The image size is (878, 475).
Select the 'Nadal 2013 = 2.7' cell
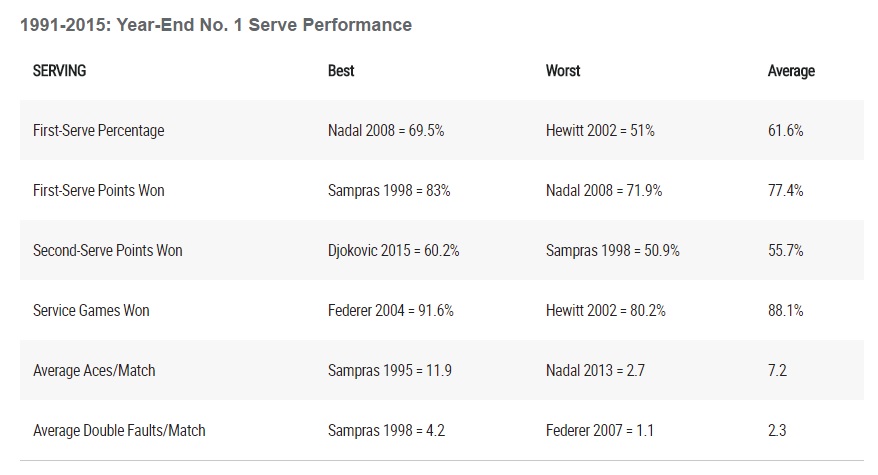595,371
